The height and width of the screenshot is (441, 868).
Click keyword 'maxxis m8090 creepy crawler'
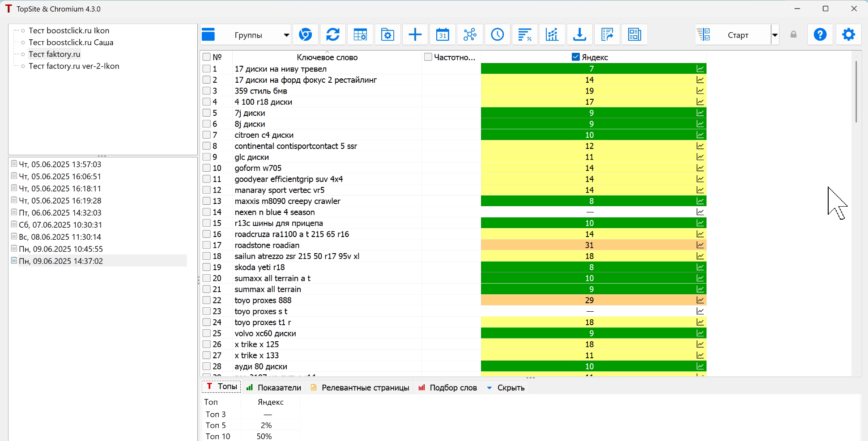coord(287,201)
